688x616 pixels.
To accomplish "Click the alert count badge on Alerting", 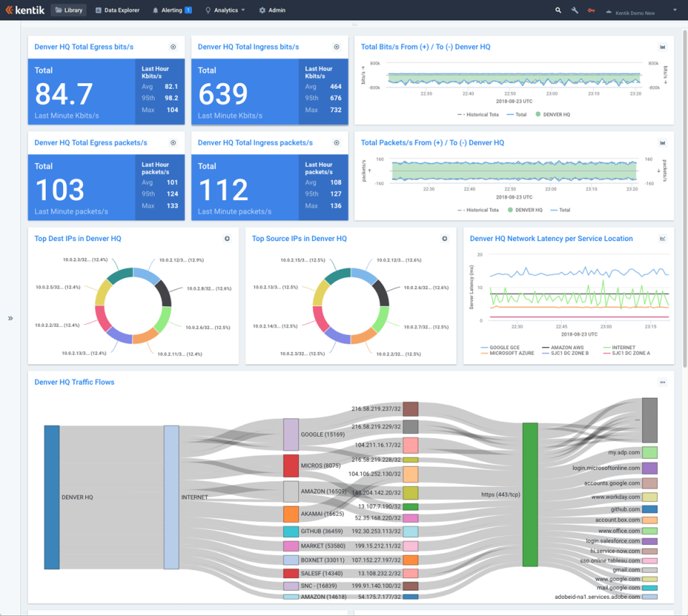I will coord(188,10).
